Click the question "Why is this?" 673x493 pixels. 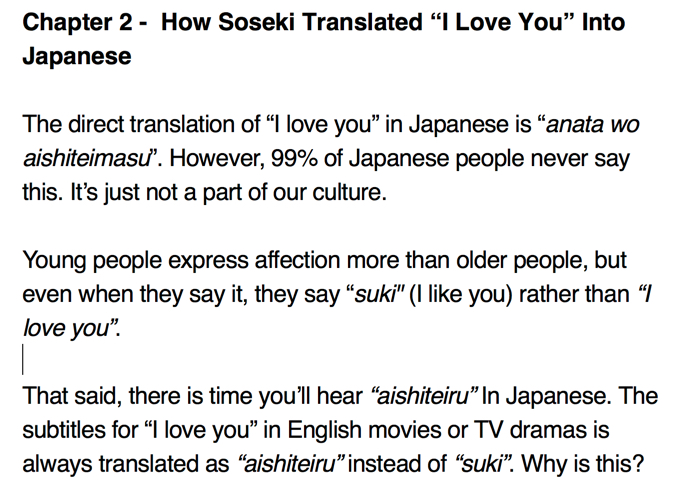[x=582, y=464]
